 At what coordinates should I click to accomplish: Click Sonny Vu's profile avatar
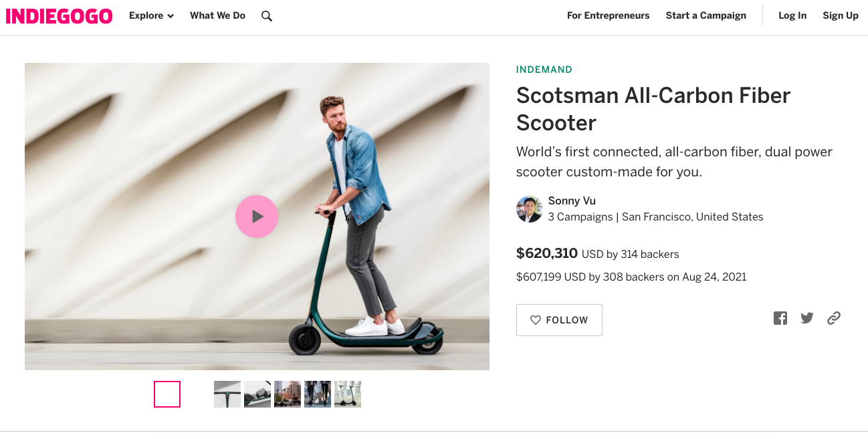[x=529, y=209]
